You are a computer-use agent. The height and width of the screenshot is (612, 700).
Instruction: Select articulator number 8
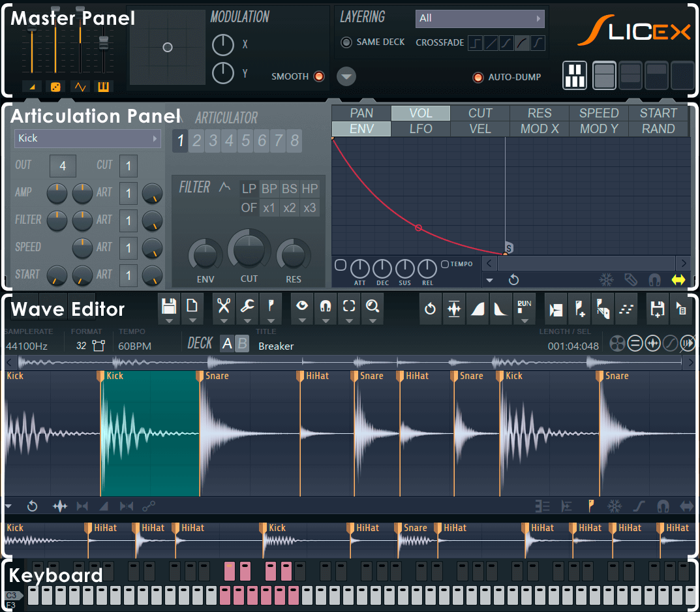(295, 141)
